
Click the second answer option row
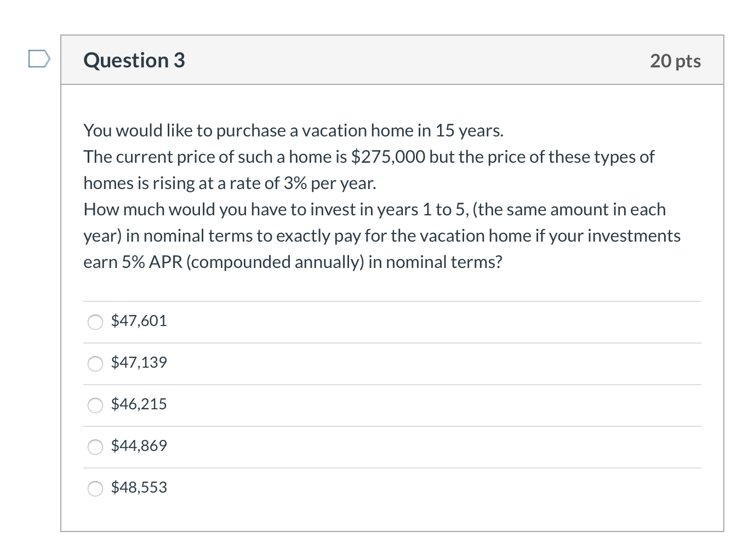point(392,363)
